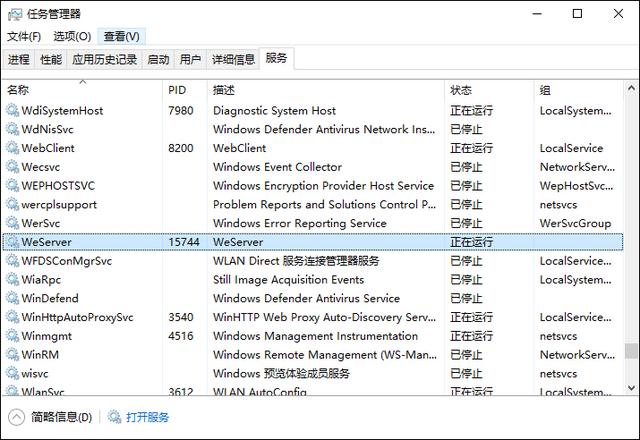Go to the 详细信息 tab
The width and height of the screenshot is (640, 440).
pos(233,59)
